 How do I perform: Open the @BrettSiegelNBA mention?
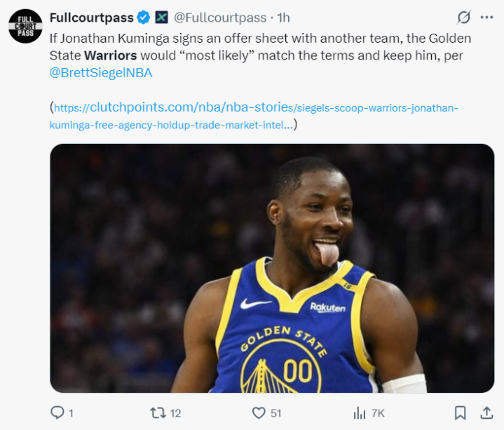click(101, 72)
